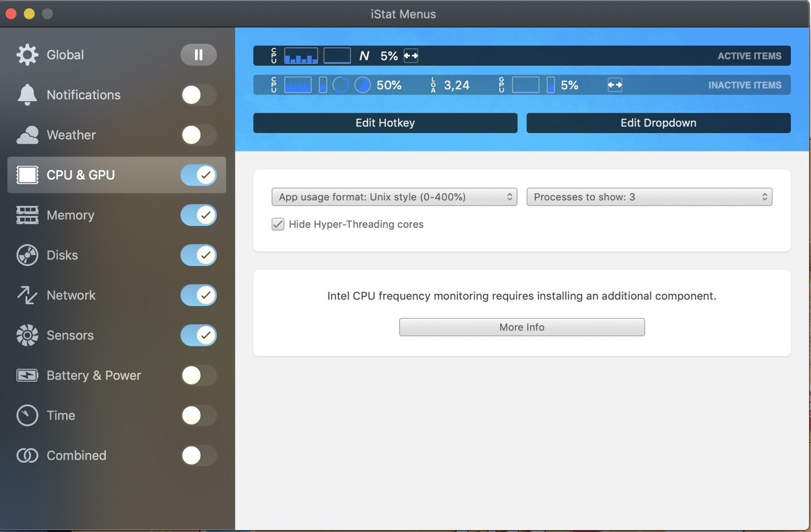
Task: Click the Battery & Power icon
Action: click(x=27, y=376)
